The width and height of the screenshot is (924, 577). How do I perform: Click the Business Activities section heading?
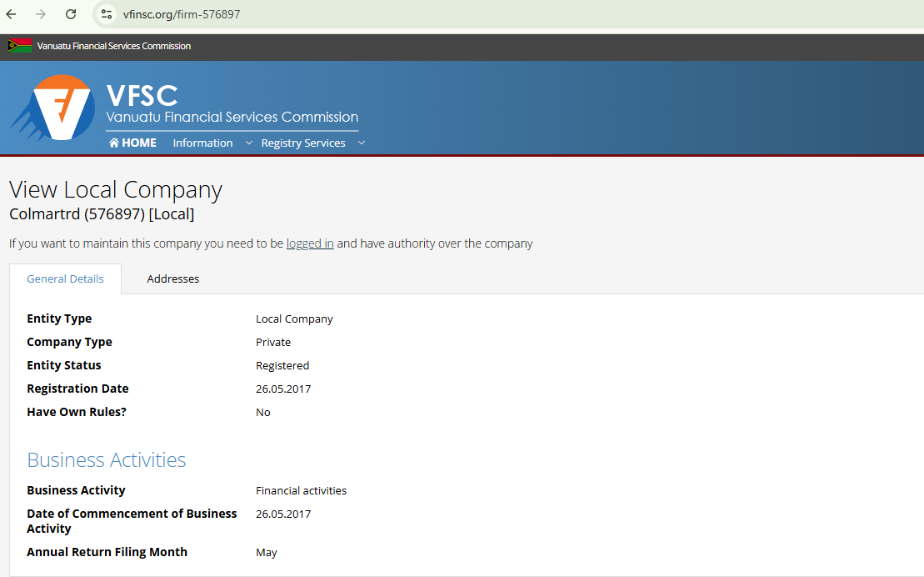pos(107,460)
